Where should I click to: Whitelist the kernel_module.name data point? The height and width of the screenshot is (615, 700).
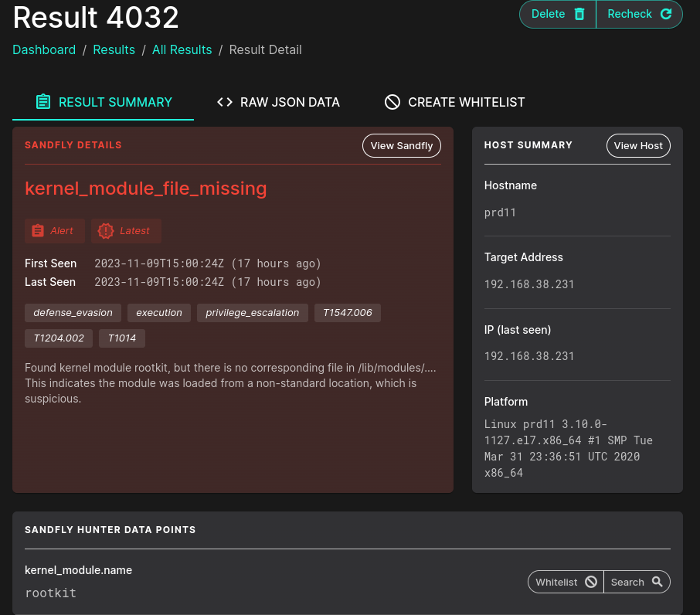click(566, 582)
